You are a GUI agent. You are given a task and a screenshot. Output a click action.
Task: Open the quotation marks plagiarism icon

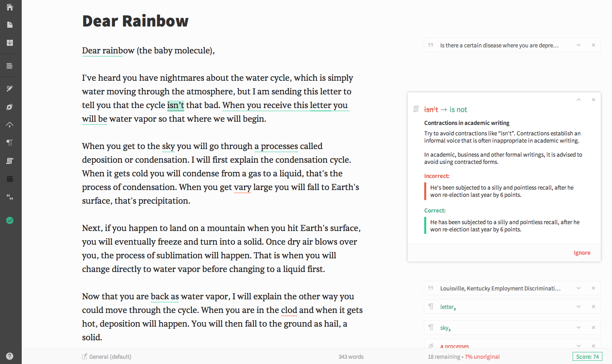point(10,197)
